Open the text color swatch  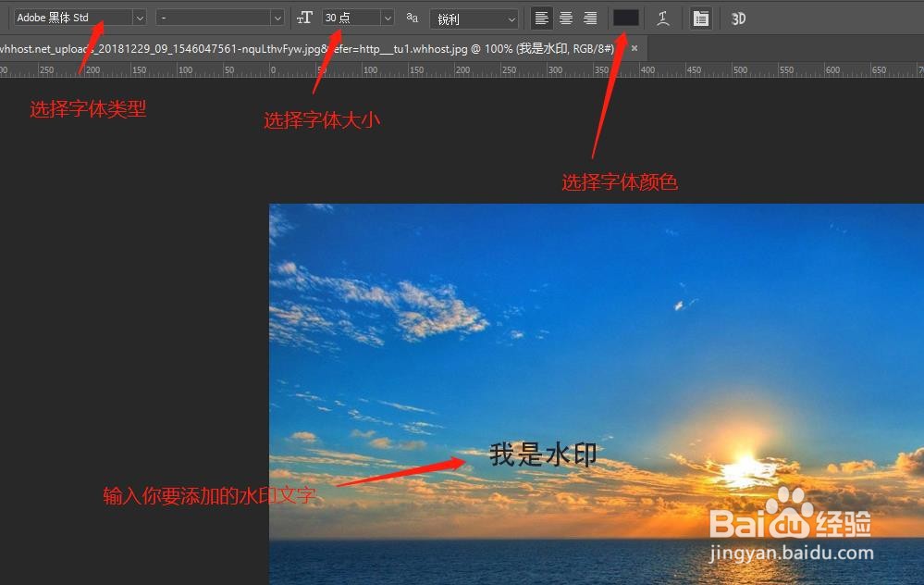pos(624,18)
